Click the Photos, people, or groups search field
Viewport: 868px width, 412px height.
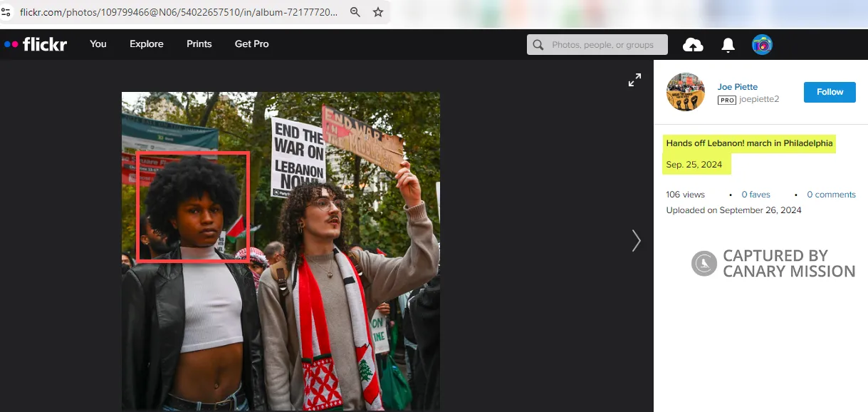(605, 45)
